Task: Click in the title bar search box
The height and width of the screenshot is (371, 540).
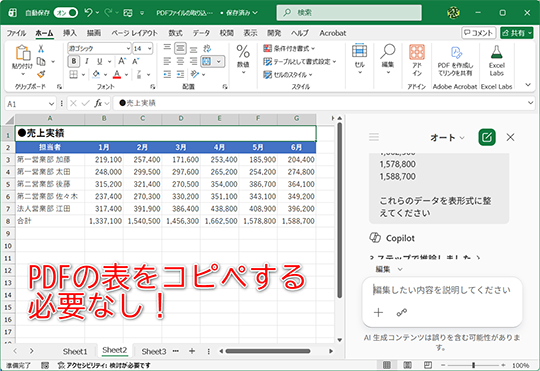Action: pyautogui.click(x=349, y=13)
